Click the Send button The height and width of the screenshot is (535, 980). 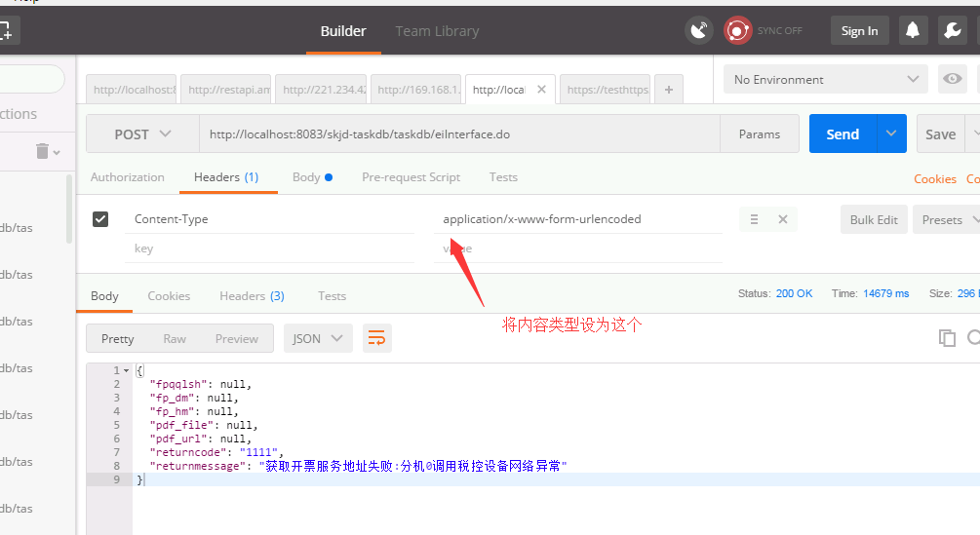point(843,134)
